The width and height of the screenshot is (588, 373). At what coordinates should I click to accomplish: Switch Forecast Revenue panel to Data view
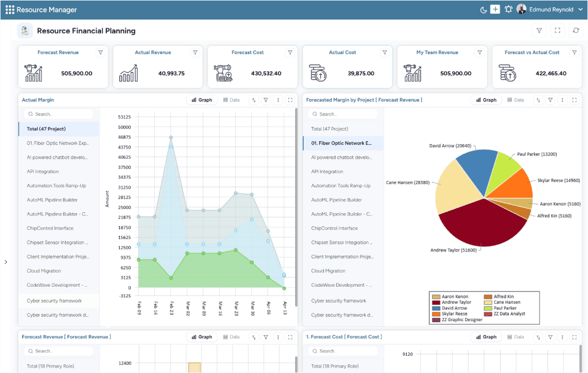(x=231, y=337)
